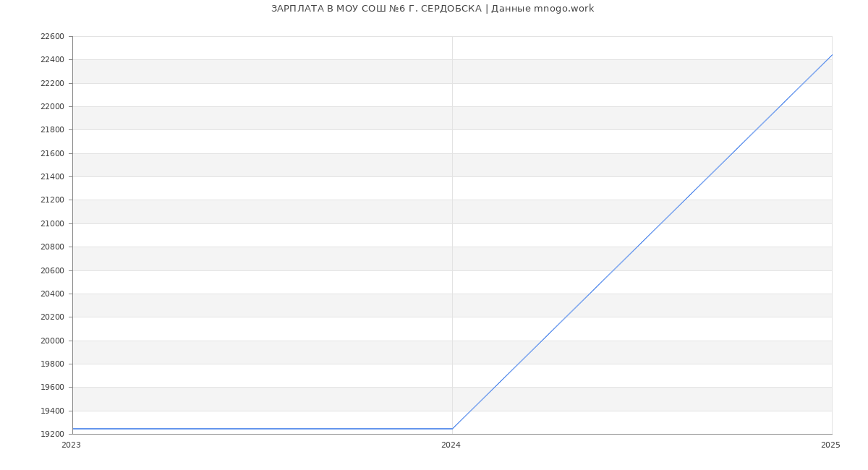Click the 19800 y-axis label

click(x=52, y=364)
